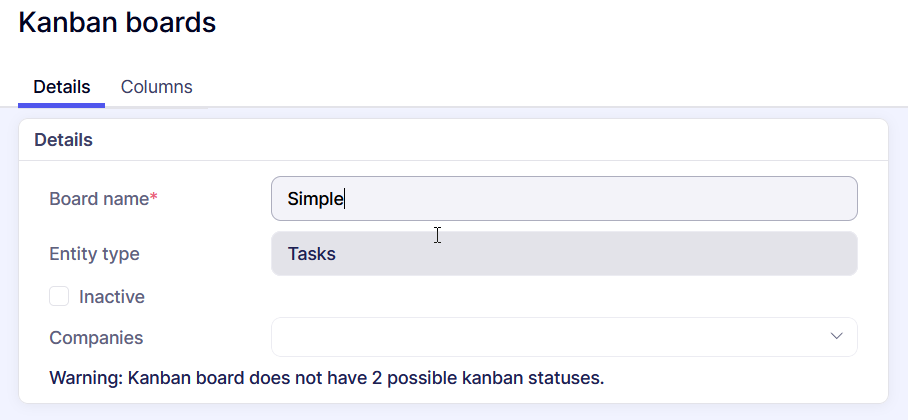Click the Details section header
908x420 pixels.
coord(64,140)
